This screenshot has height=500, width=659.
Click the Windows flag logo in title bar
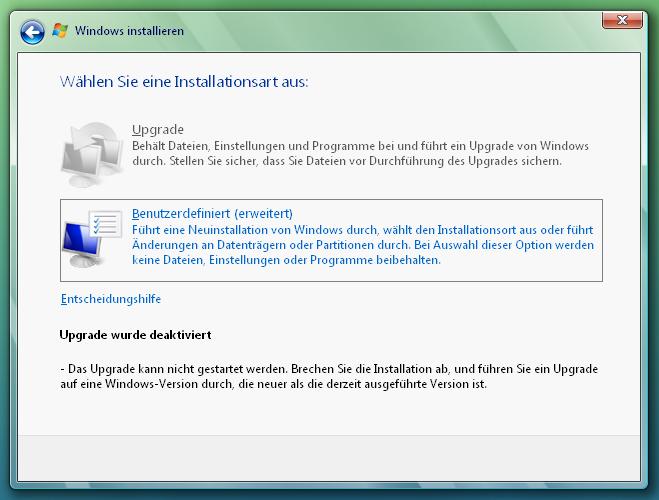click(60, 31)
